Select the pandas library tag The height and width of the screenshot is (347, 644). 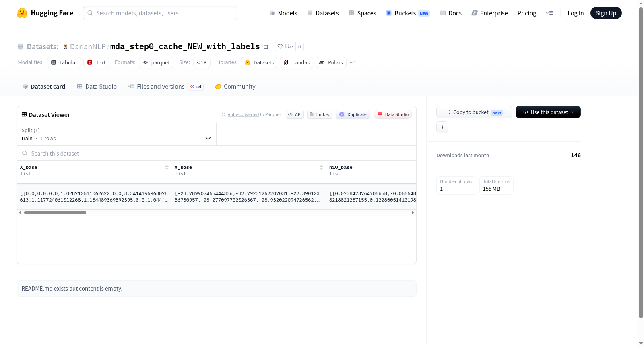point(297,62)
